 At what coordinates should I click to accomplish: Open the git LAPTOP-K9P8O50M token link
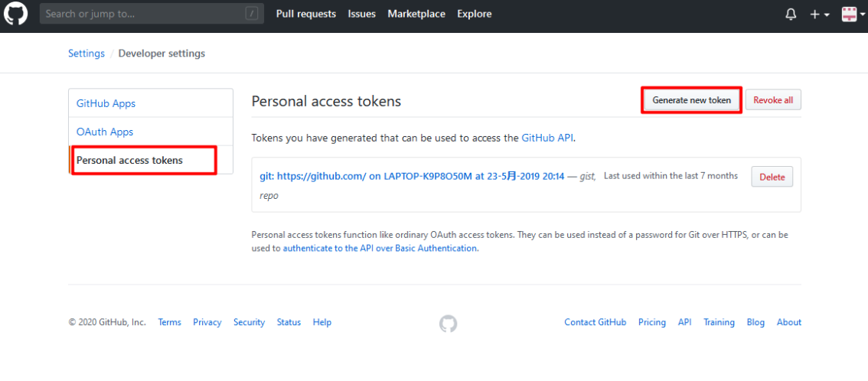coord(412,176)
